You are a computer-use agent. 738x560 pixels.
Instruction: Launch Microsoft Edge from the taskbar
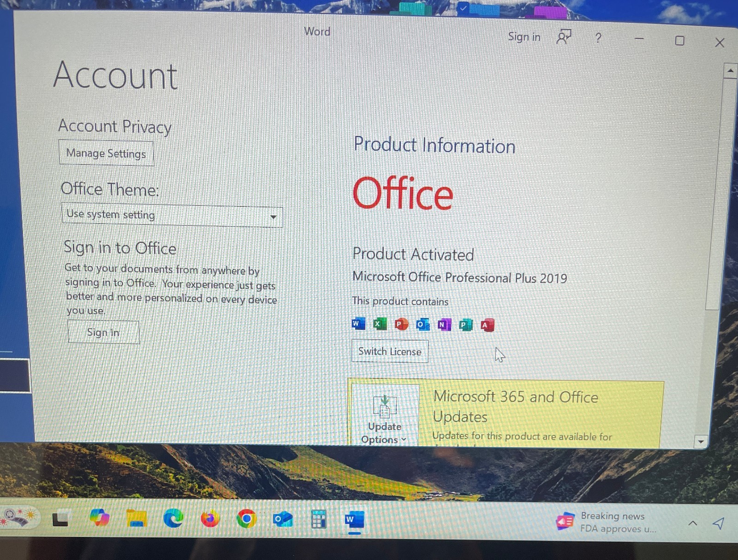point(173,519)
